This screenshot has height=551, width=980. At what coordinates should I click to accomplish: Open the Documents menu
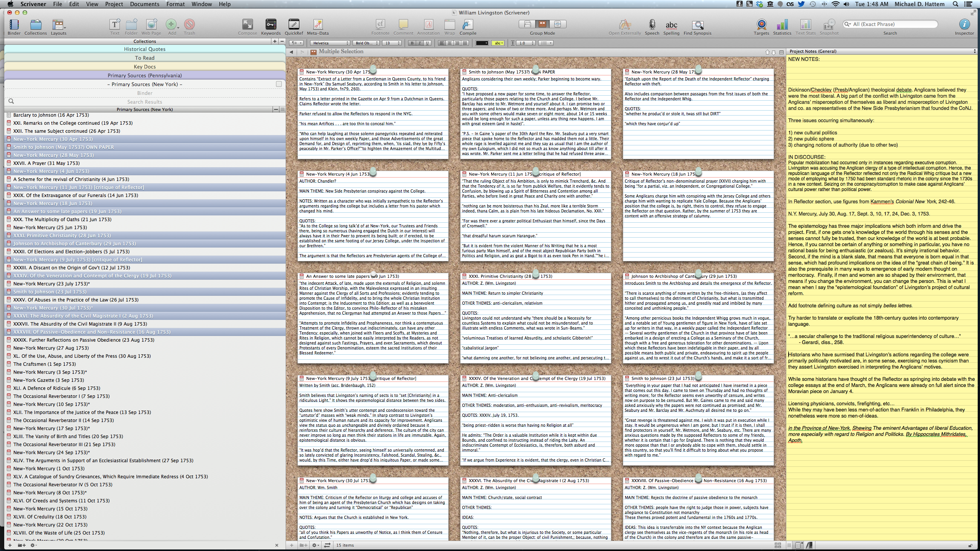(144, 4)
